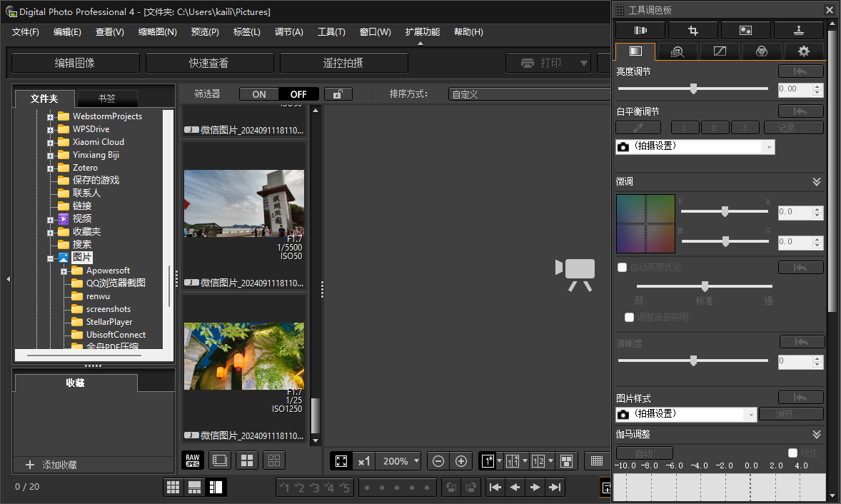Toggle the filter lock icon
The height and width of the screenshot is (504, 841).
[x=338, y=94]
